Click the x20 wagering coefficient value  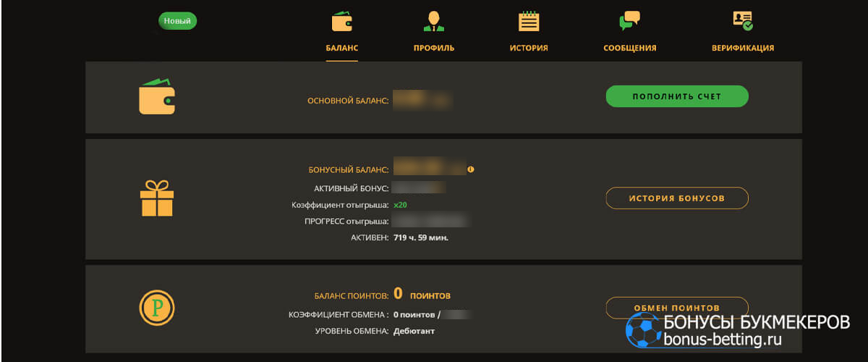pos(400,205)
